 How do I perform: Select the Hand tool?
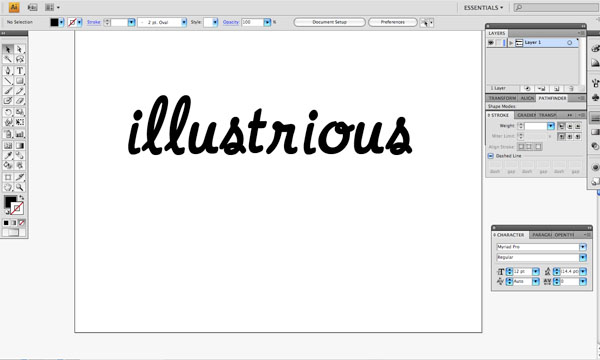click(8, 187)
